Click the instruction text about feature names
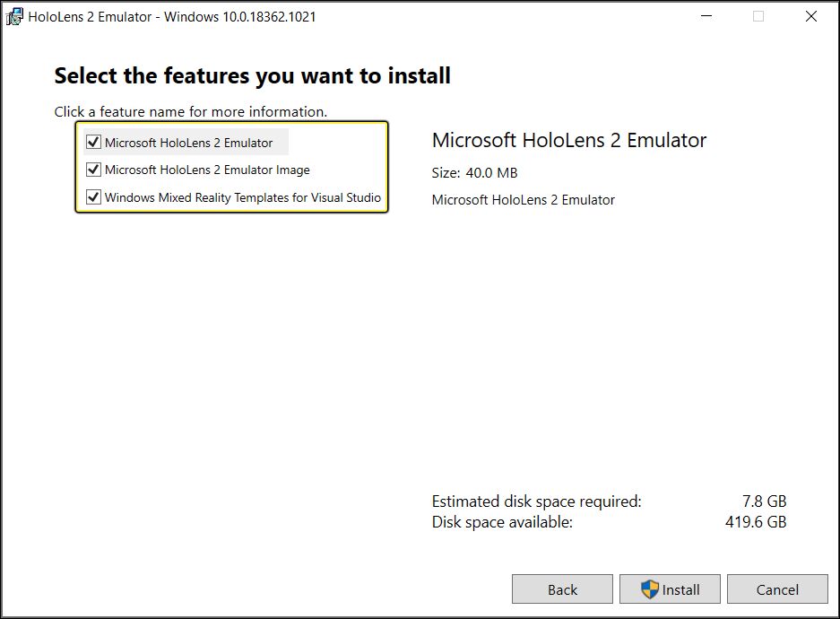 (191, 111)
